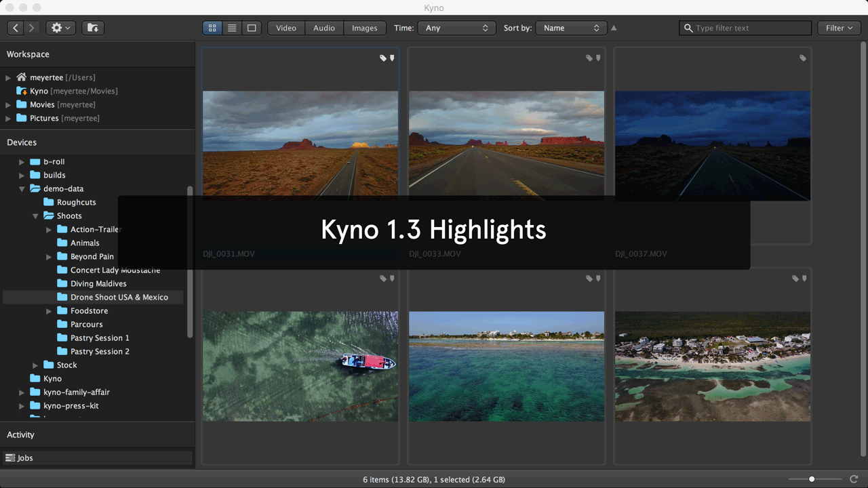Toggle the Video filter
This screenshot has width=868, height=488.
coord(286,28)
